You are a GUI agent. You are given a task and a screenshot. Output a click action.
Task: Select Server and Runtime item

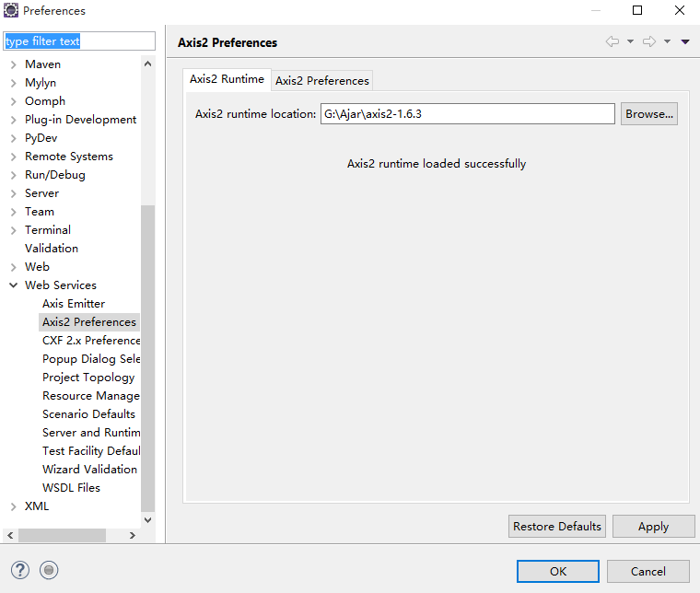pyautogui.click(x=91, y=433)
